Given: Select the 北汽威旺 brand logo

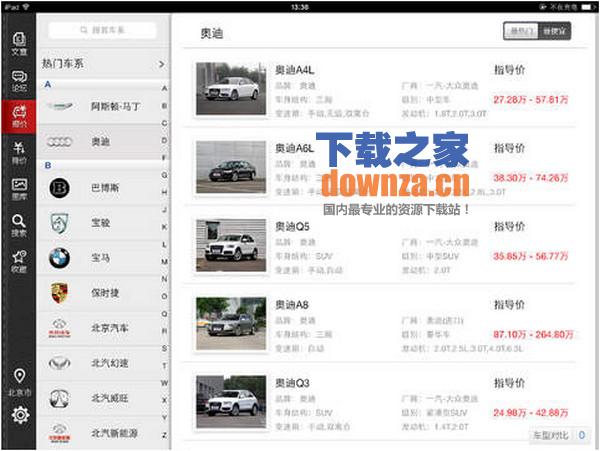Looking at the screenshot, I should [x=60, y=398].
